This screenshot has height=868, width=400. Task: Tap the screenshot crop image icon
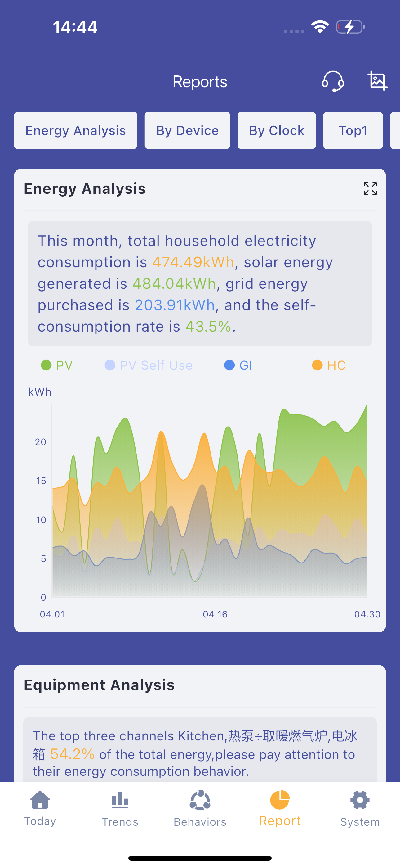[377, 81]
